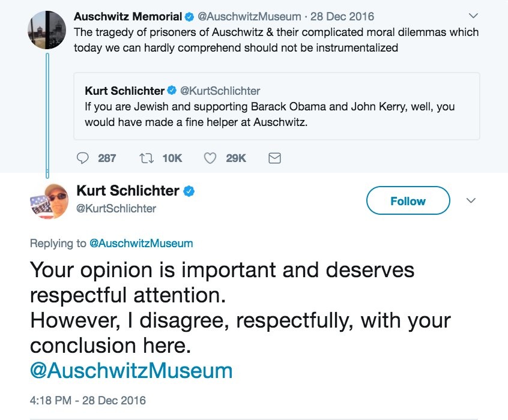Click the envelope direct message icon
Screen dimensions: 508x420
pyautogui.click(x=274, y=158)
